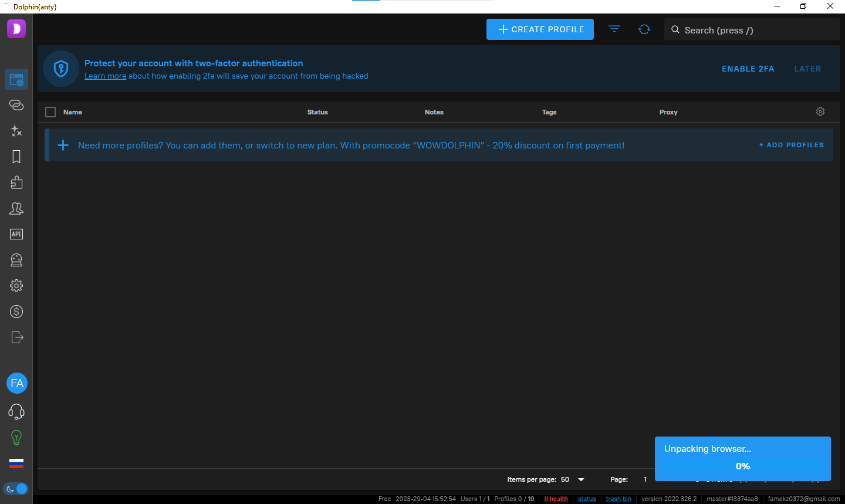The width and height of the screenshot is (845, 504).
Task: Open the health link in status bar
Action: tap(556, 499)
